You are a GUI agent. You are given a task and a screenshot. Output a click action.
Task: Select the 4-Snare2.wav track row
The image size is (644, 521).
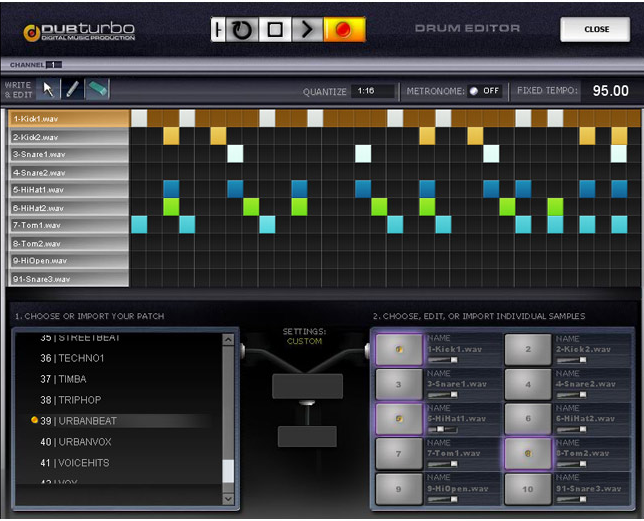click(69, 172)
